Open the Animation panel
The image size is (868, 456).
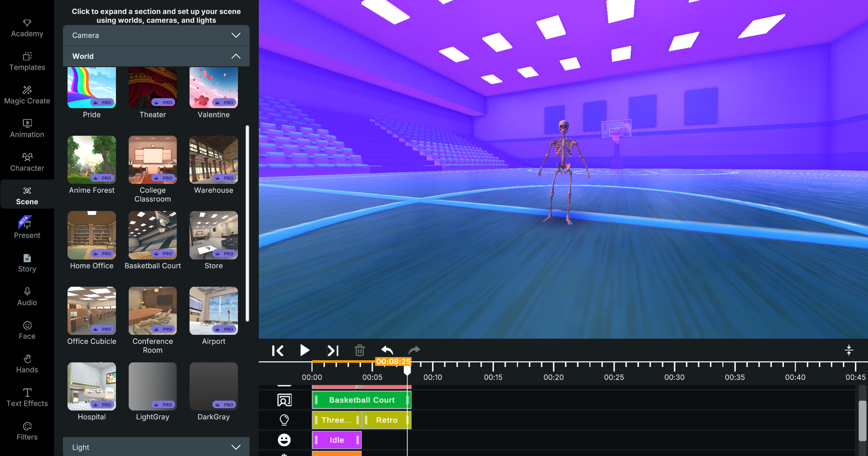[x=27, y=128]
